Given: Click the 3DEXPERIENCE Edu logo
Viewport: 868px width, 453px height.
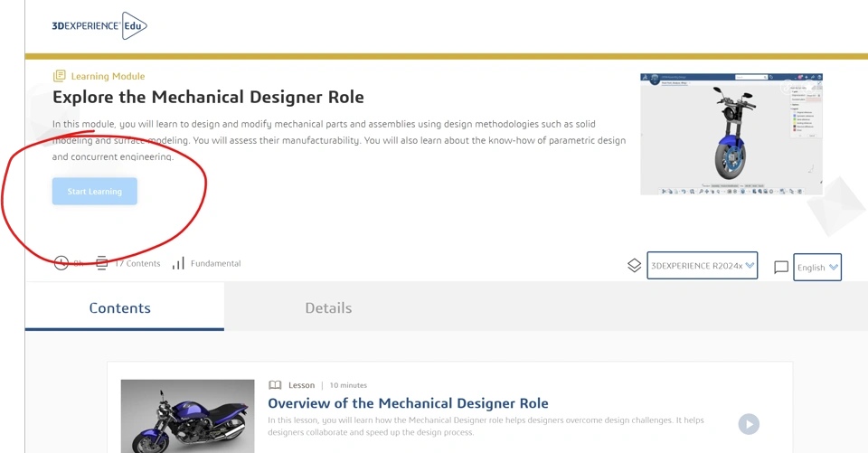Looking at the screenshot, I should tap(99, 26).
